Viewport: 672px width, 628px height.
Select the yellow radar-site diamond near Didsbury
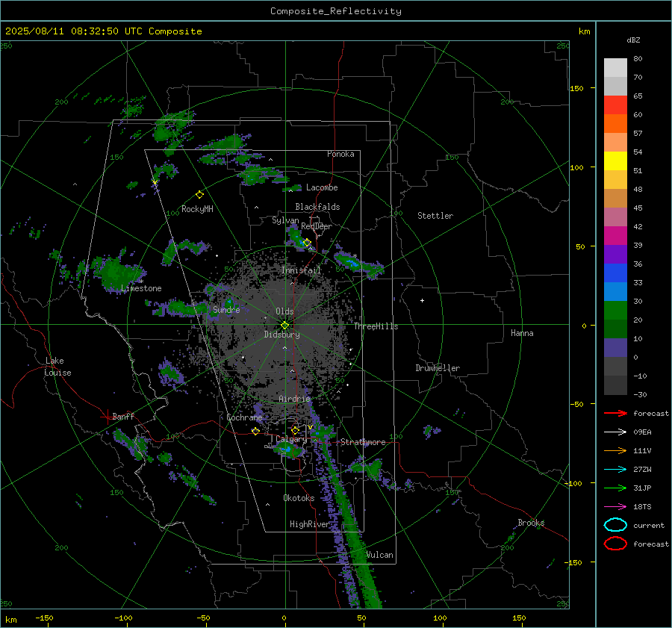(x=285, y=326)
